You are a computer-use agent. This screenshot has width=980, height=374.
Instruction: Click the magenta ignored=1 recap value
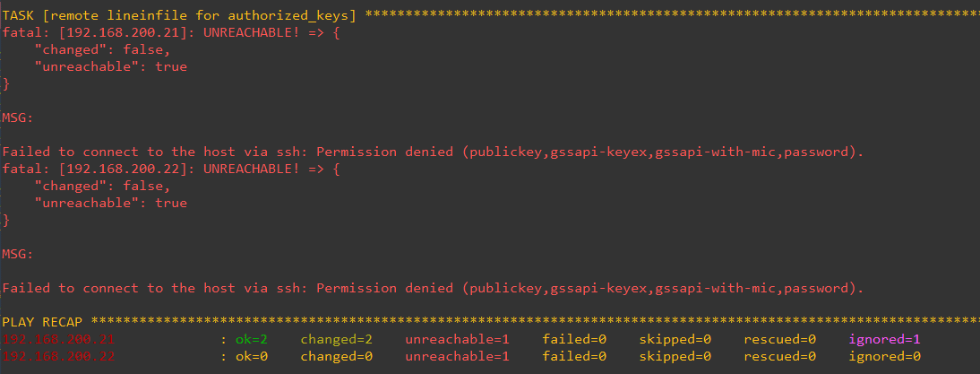(x=884, y=339)
